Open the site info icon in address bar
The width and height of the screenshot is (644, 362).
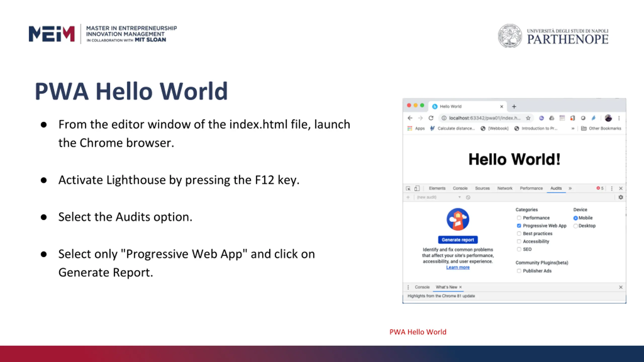tap(444, 118)
